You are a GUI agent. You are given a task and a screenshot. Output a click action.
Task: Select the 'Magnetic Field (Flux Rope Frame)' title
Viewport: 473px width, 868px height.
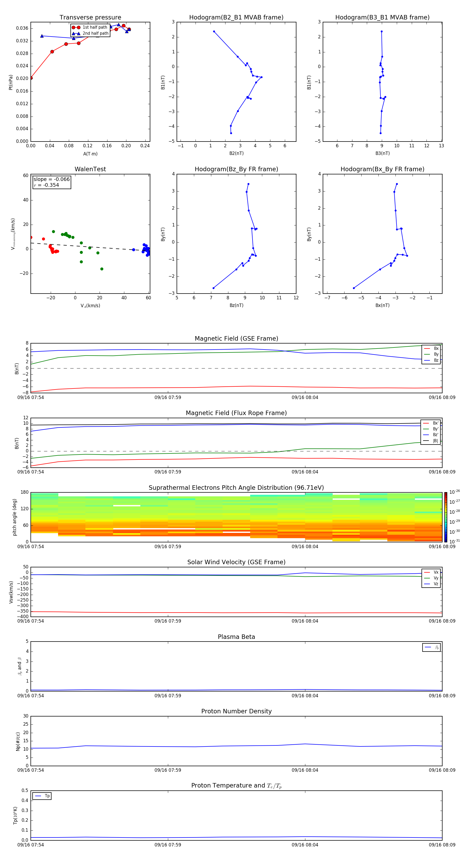[x=236, y=413]
